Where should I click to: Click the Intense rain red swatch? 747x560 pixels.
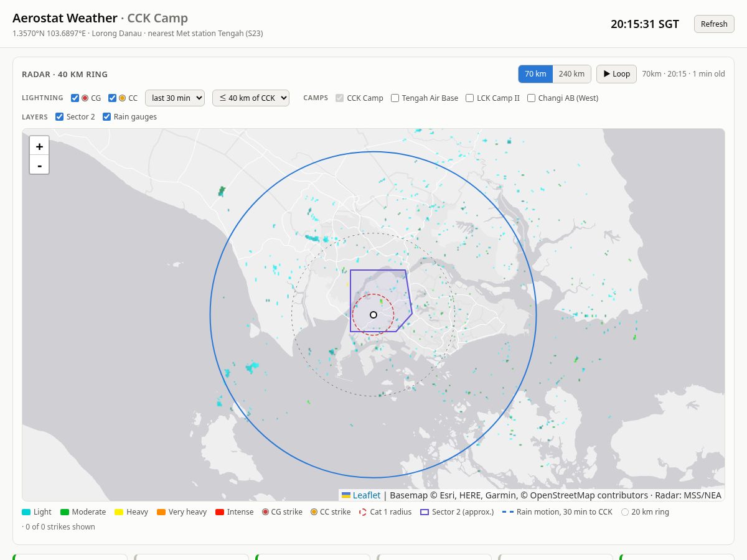[220, 512]
